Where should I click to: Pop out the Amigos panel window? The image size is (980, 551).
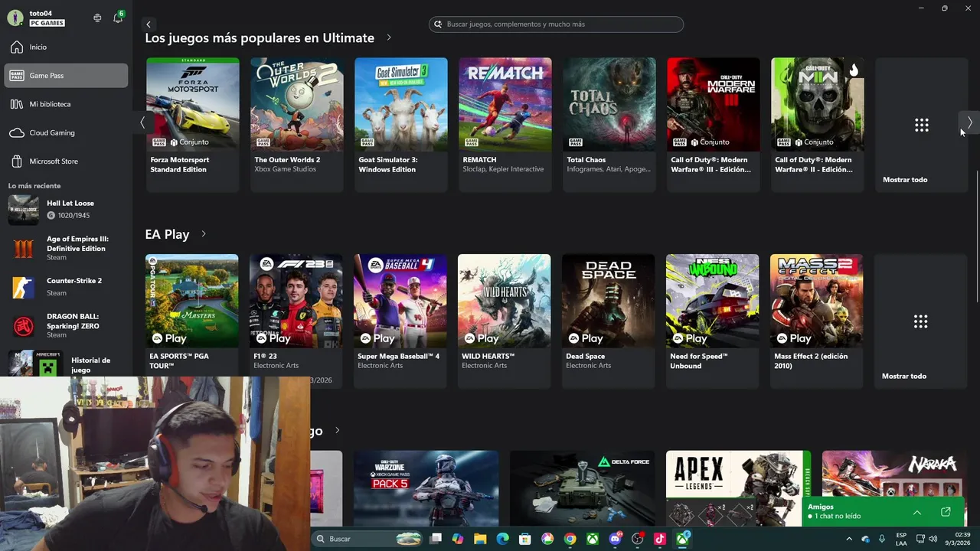point(946,512)
